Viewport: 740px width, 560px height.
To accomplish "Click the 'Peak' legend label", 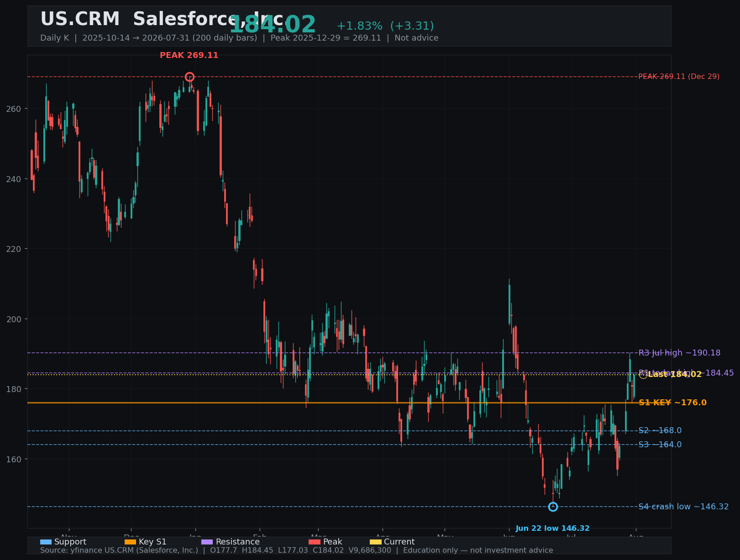I will (332, 542).
